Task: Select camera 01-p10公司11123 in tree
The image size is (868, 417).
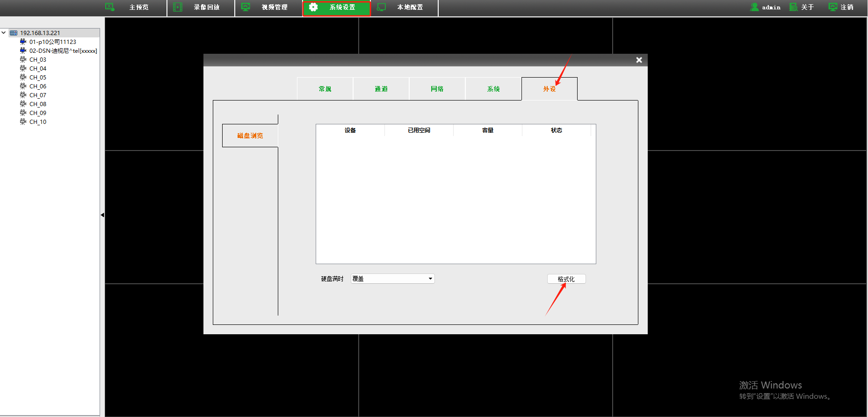Action: coord(52,42)
